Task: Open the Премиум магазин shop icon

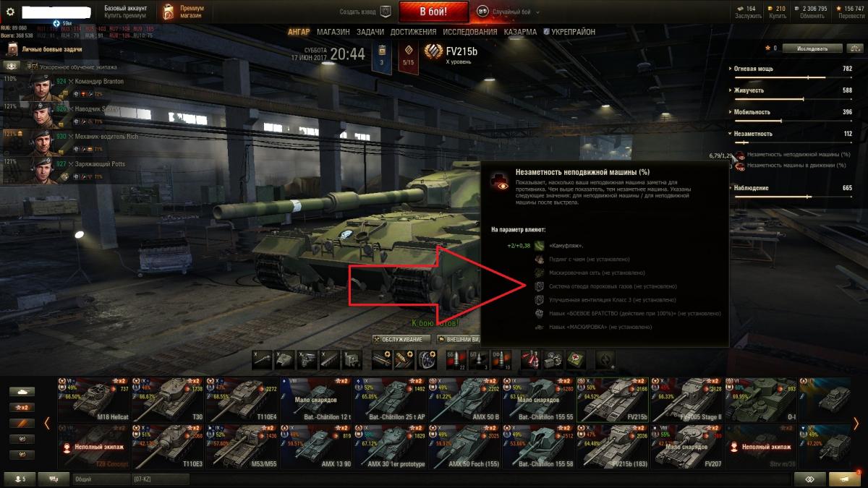Action: [168, 12]
